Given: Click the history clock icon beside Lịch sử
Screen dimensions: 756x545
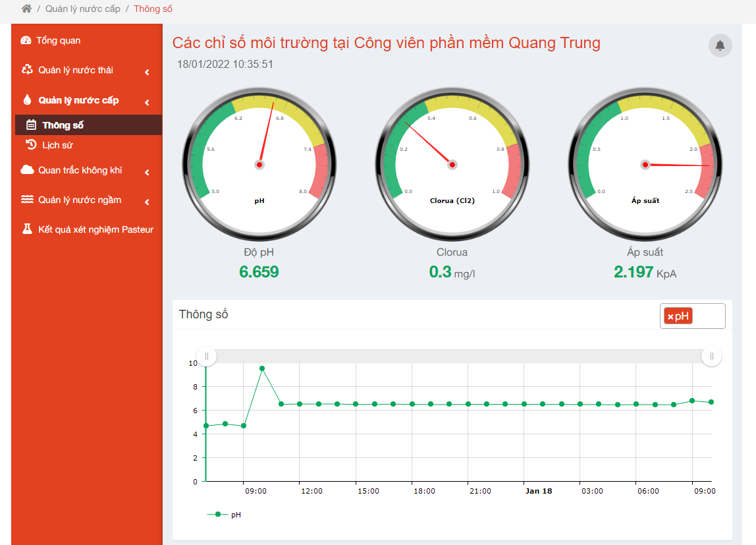Looking at the screenshot, I should tap(32, 145).
